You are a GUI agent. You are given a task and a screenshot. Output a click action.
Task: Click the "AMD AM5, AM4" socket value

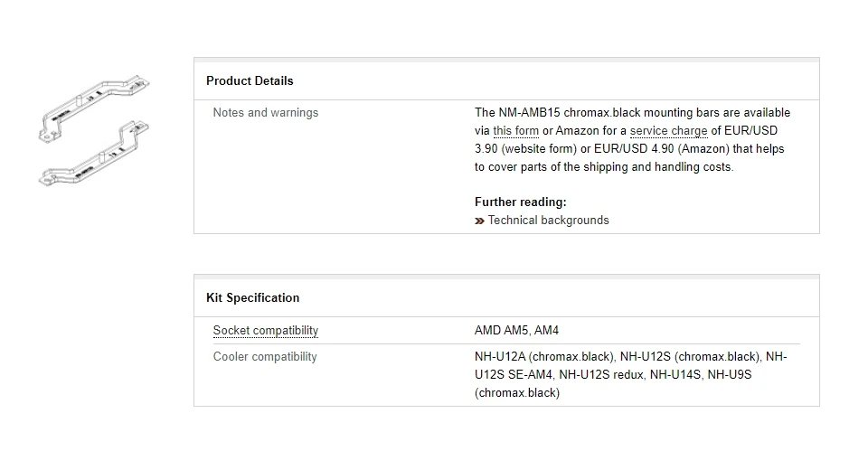click(x=516, y=331)
